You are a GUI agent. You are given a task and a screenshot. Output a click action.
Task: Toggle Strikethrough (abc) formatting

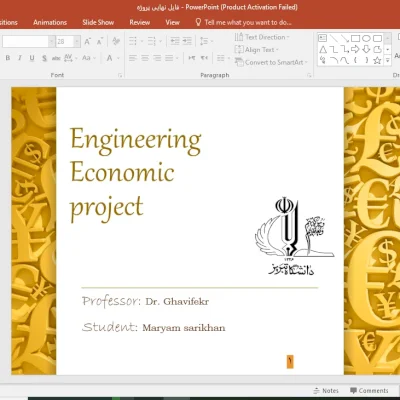56,58
